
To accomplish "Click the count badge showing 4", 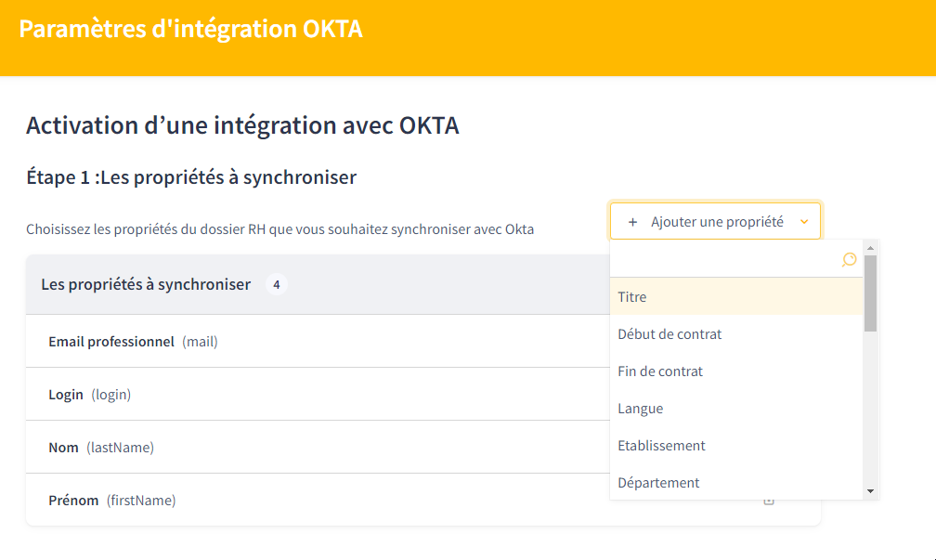I will pos(277,285).
